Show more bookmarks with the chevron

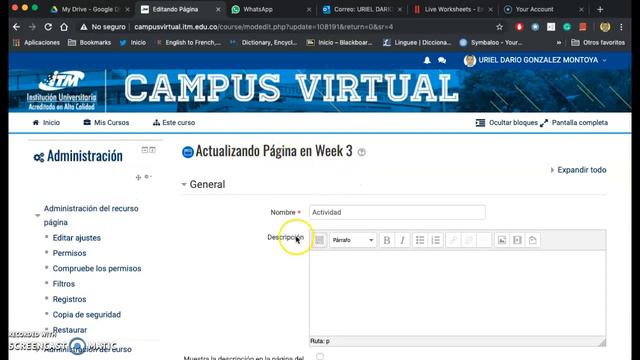coord(559,42)
